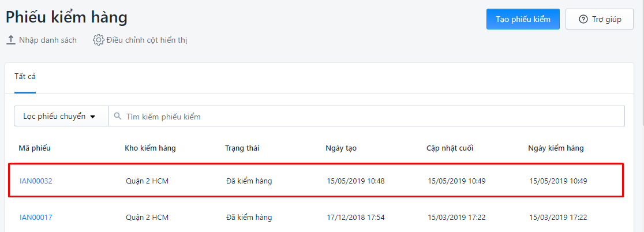The height and width of the screenshot is (232, 644).
Task: Open Trợ giúp help button
Action: pos(600,19)
